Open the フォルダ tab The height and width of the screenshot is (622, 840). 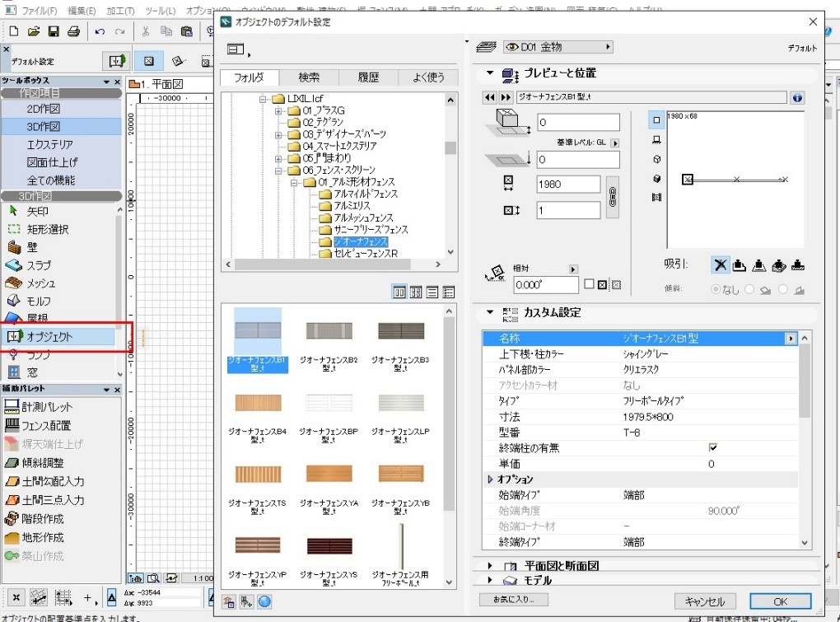(x=249, y=77)
